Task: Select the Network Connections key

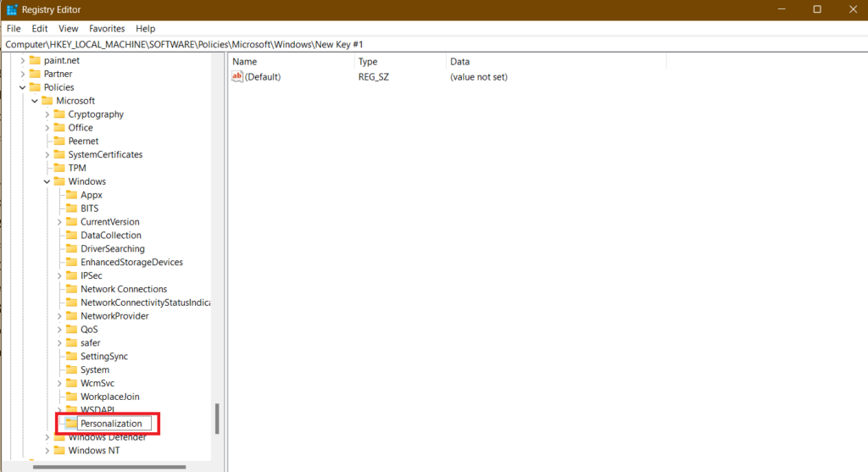Action: click(x=124, y=289)
